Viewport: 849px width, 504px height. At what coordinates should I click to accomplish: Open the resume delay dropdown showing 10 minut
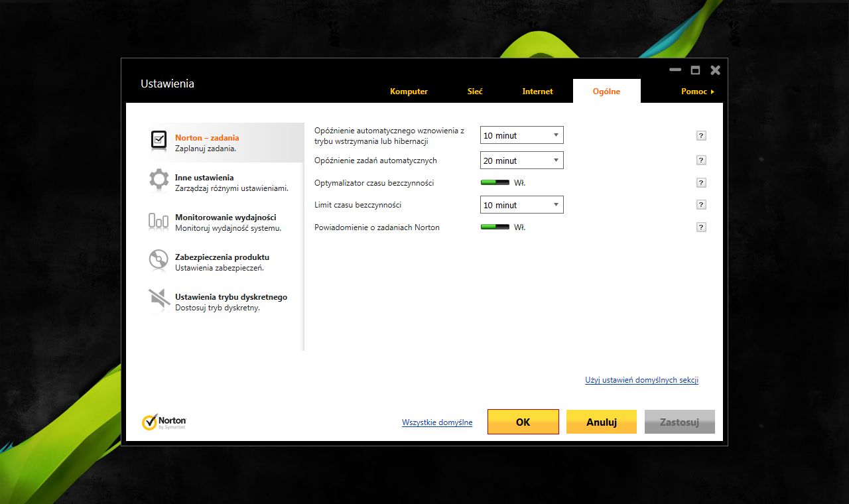click(x=522, y=135)
